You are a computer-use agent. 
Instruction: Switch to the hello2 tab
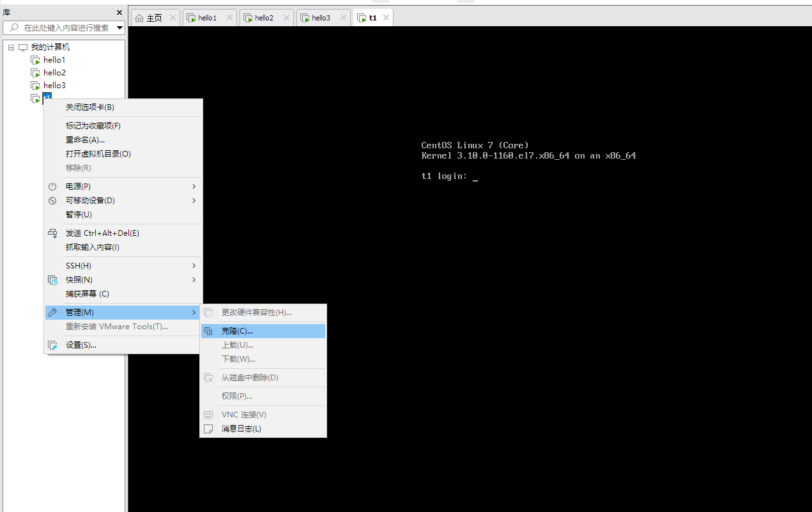pos(264,18)
